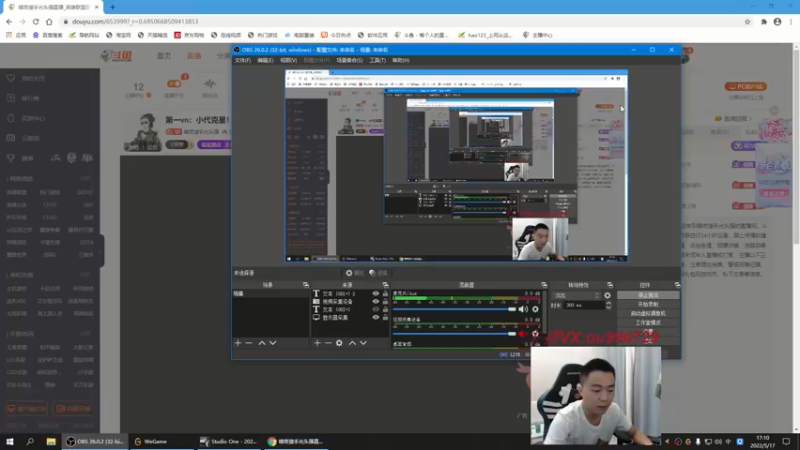Click the Stop Streaming button in OBS Controls
Image resolution: width=800 pixels, height=450 pixels.
[x=648, y=295]
